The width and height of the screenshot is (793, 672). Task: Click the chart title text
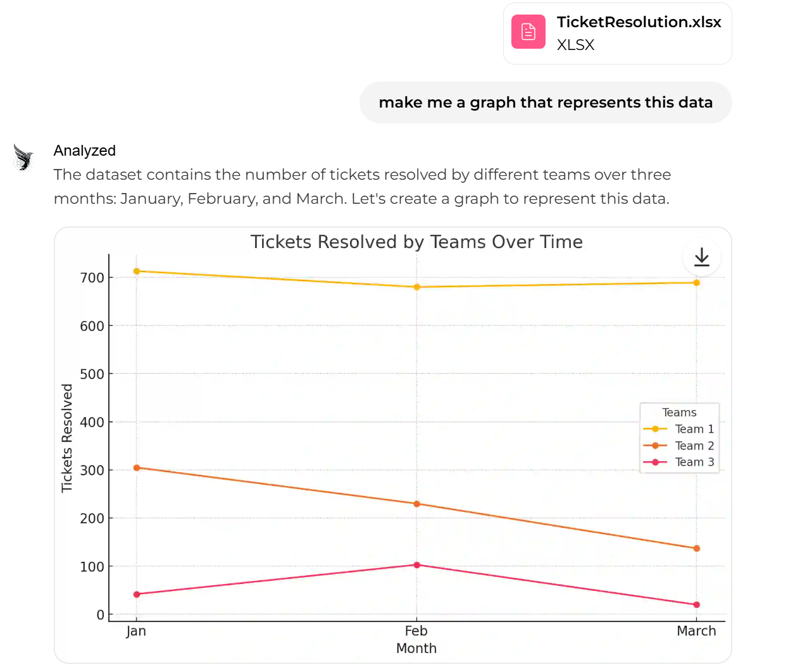point(416,242)
